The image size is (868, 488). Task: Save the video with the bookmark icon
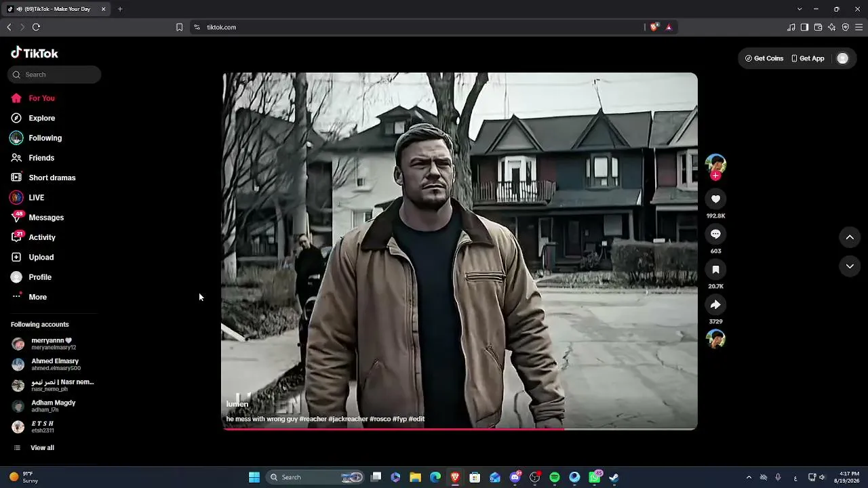coord(715,269)
